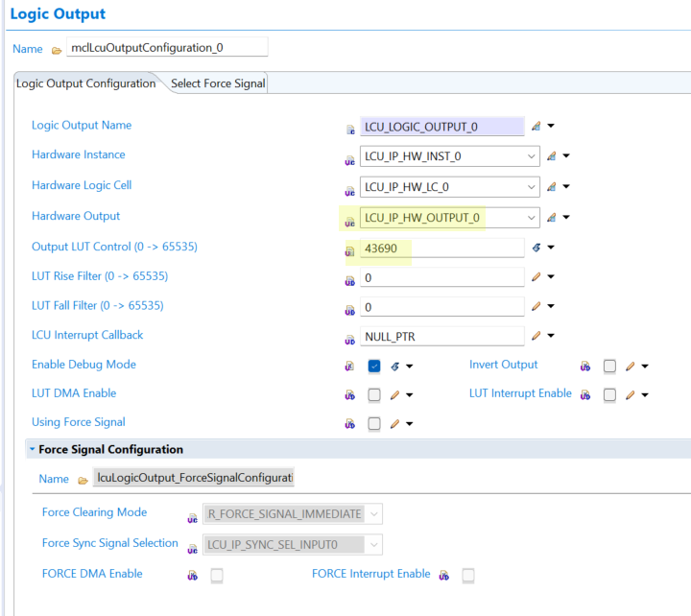This screenshot has height=616, width=691.
Task: Click the pencil icon beside LUT Rise Filter
Action: click(x=536, y=278)
